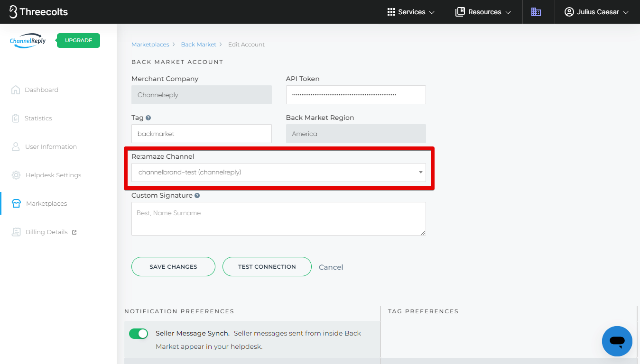Open Billing Details in the sidebar
The width and height of the screenshot is (640, 364).
pyautogui.click(x=44, y=232)
